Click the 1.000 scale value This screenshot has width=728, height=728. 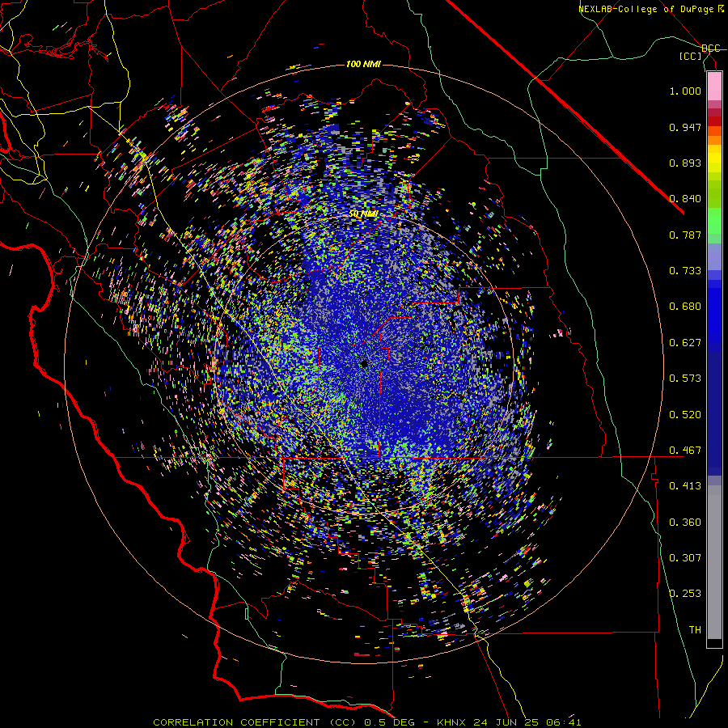685,91
